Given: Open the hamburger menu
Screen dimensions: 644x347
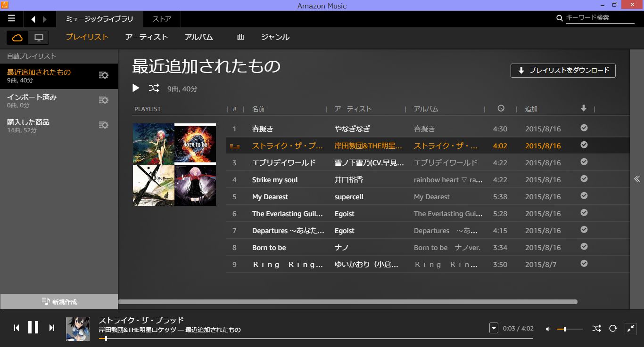Looking at the screenshot, I should pos(11,18).
